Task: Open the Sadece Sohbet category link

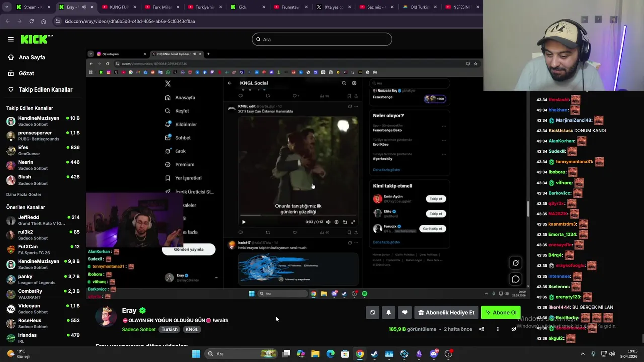Action: pos(139,330)
